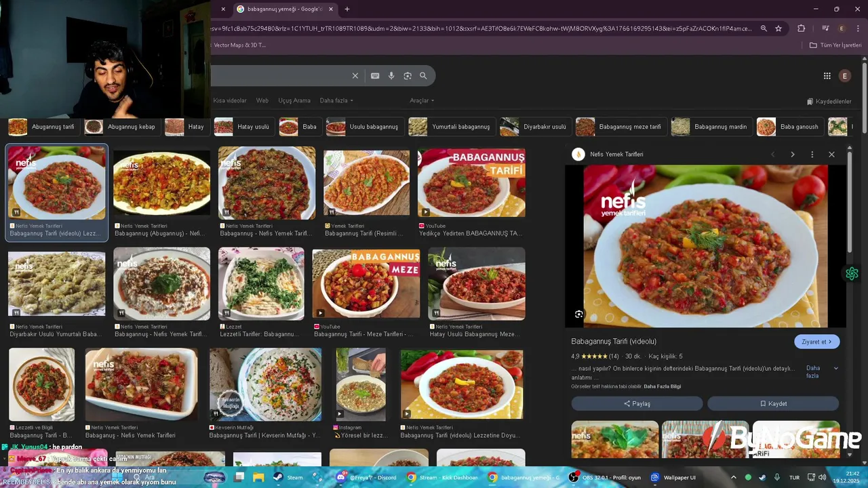Viewport: 868px width, 488px height.
Task: Open the Chrome media control icon
Action: (x=825, y=28)
